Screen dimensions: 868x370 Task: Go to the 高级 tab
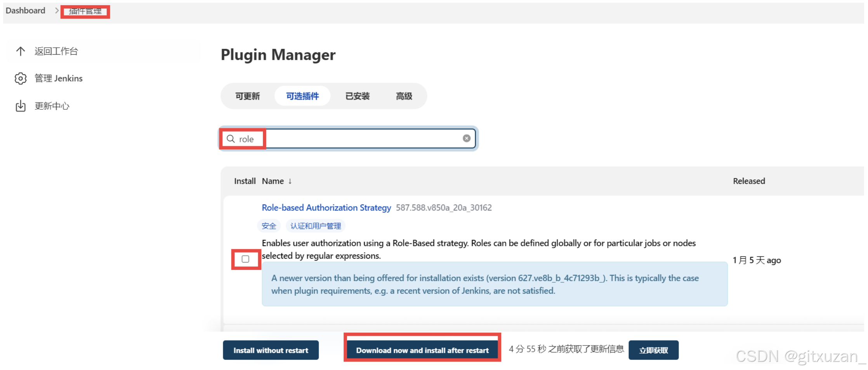pyautogui.click(x=404, y=96)
